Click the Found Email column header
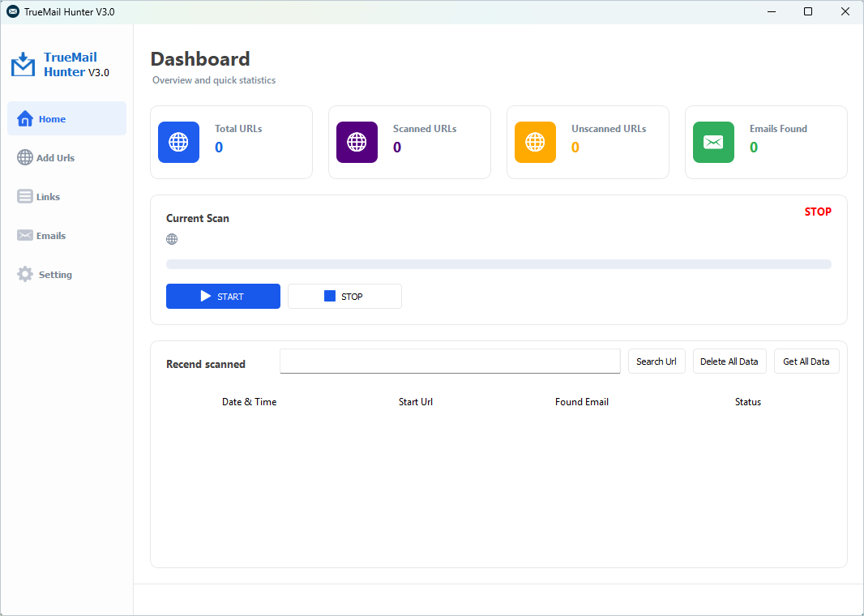 pyautogui.click(x=582, y=402)
